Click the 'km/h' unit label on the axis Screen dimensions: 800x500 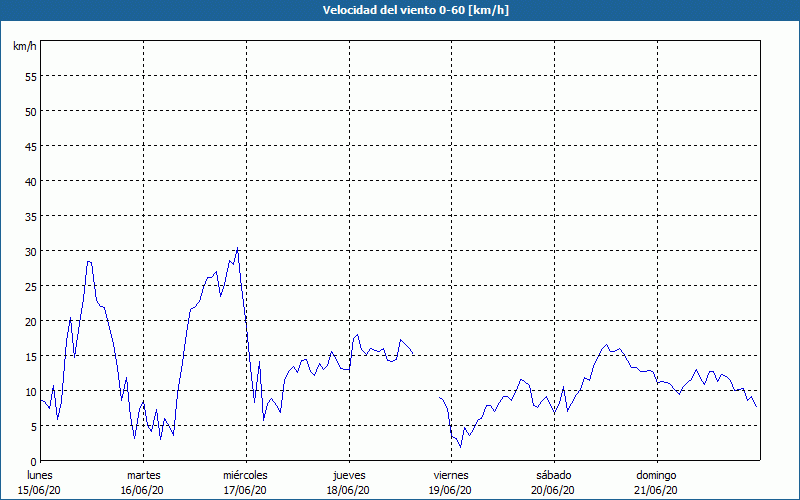coord(24,46)
